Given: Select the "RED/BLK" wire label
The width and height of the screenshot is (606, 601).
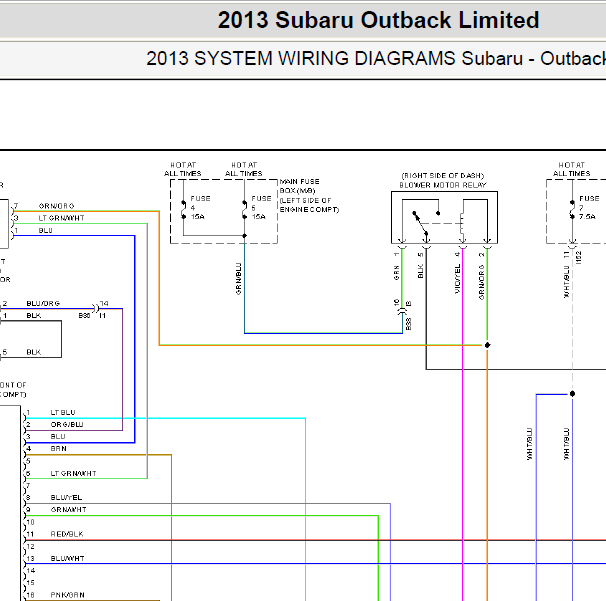Looking at the screenshot, I should point(67,534).
